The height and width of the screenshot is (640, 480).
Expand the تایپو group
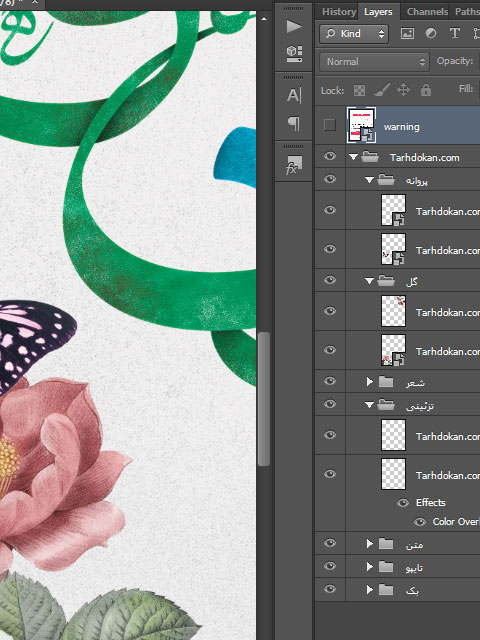point(369,567)
